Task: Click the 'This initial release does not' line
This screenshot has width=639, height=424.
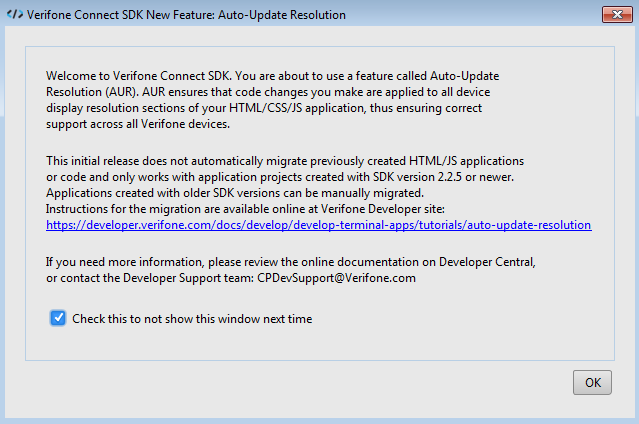Action: click(285, 161)
